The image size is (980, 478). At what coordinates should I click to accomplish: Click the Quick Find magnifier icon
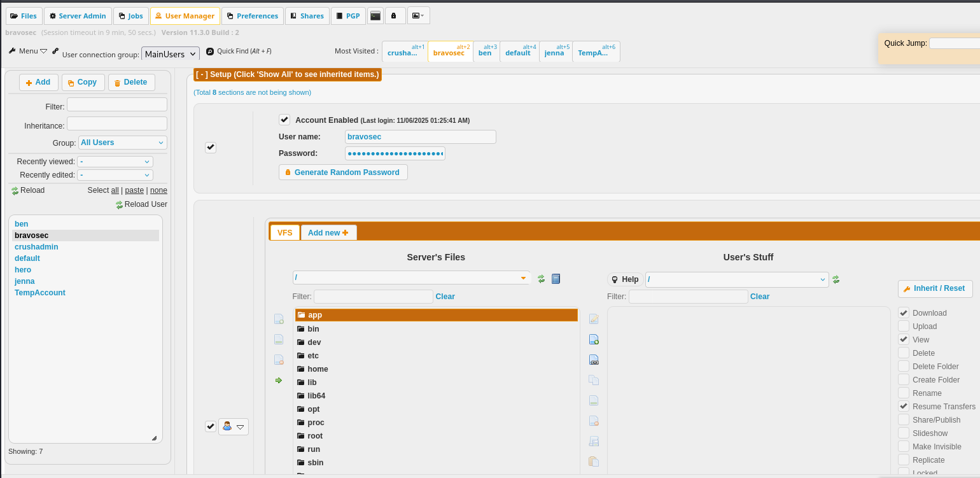(x=210, y=52)
